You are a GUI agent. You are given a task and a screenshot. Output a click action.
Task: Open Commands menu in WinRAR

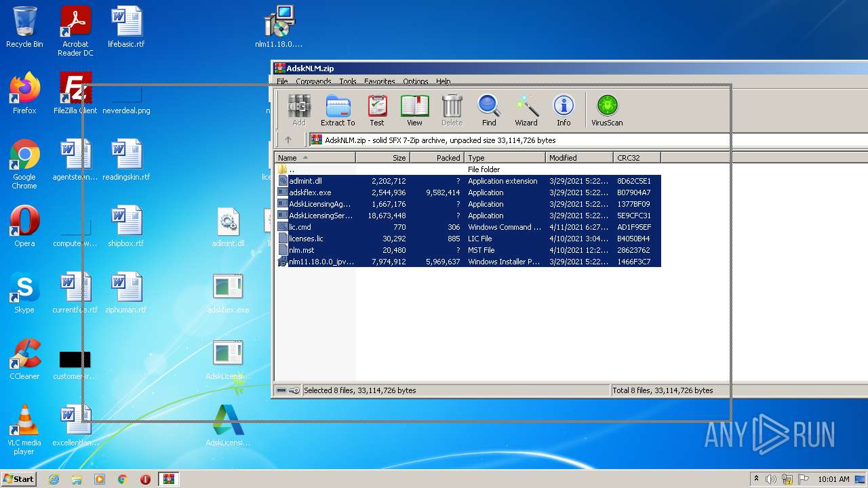pyautogui.click(x=313, y=81)
